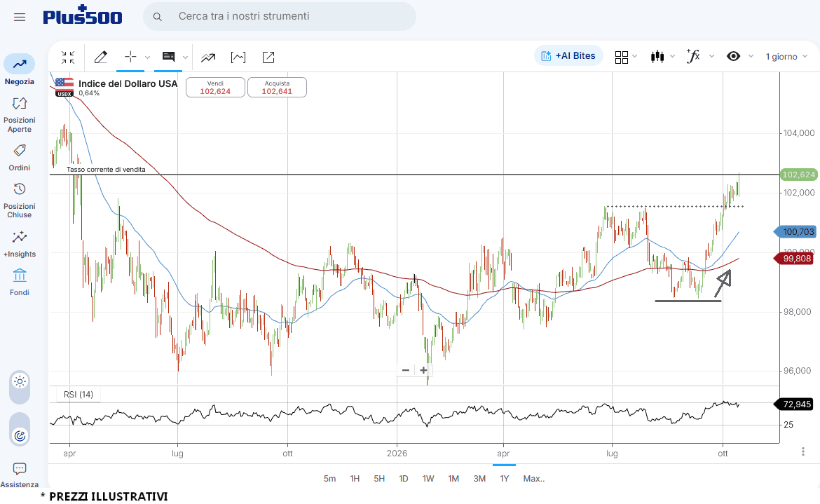Select the 5H timeframe
The image size is (820, 504).
tap(379, 478)
